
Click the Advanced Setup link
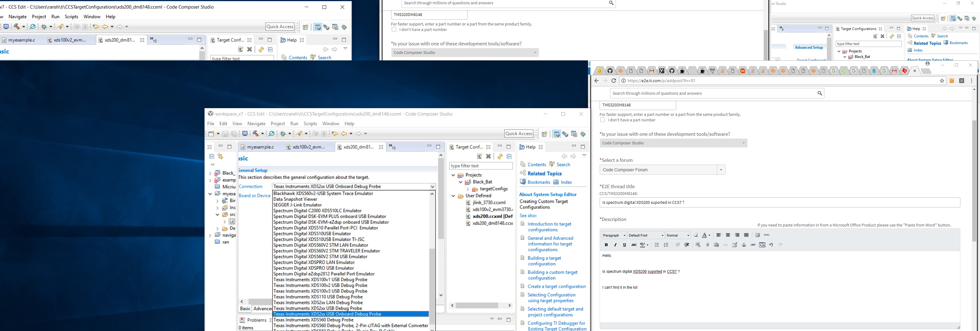809,48
